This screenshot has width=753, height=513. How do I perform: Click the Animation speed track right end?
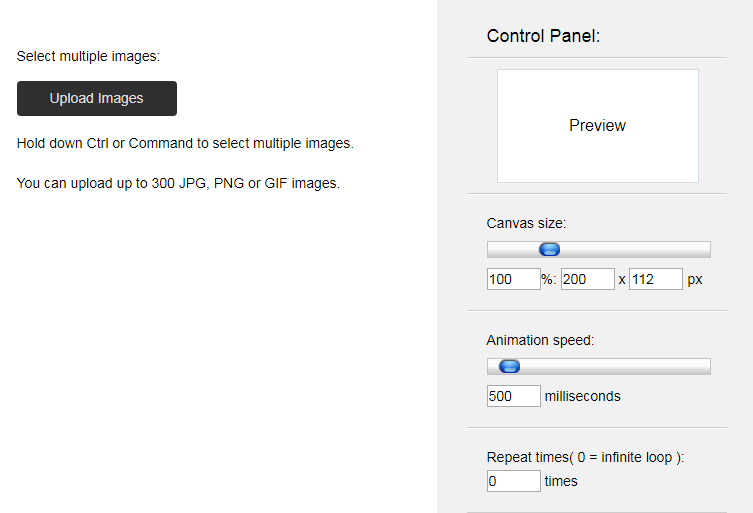point(706,366)
